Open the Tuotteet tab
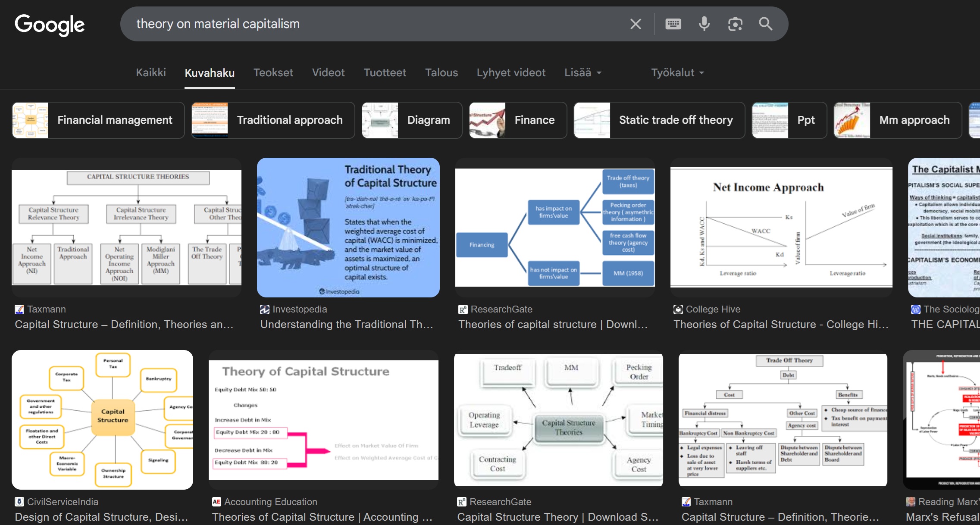980x525 pixels. [x=385, y=72]
